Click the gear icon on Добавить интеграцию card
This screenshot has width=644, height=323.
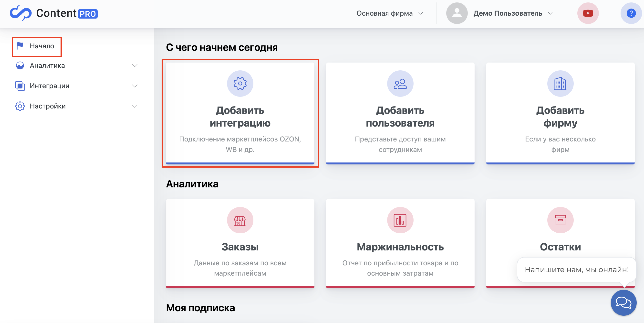[x=240, y=84]
